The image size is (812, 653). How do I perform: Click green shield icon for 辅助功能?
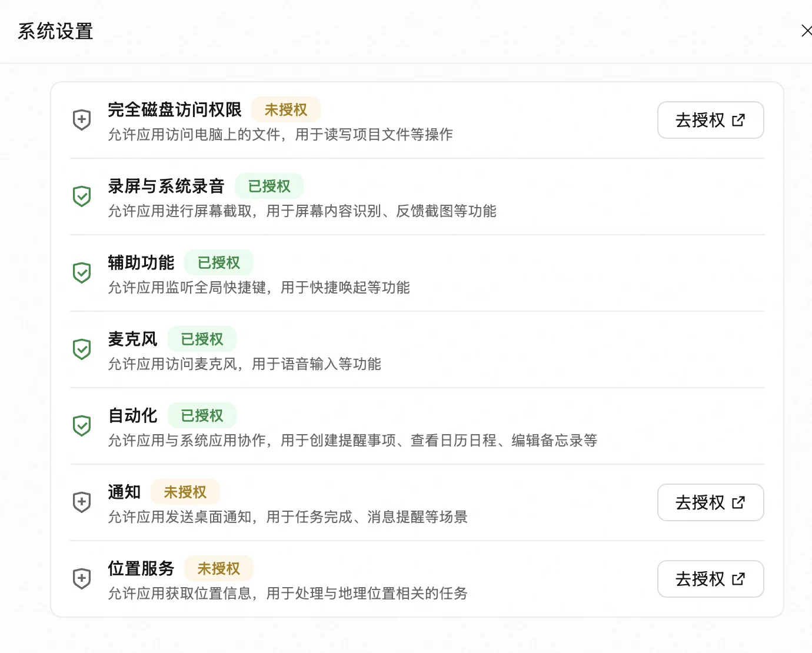tap(82, 273)
